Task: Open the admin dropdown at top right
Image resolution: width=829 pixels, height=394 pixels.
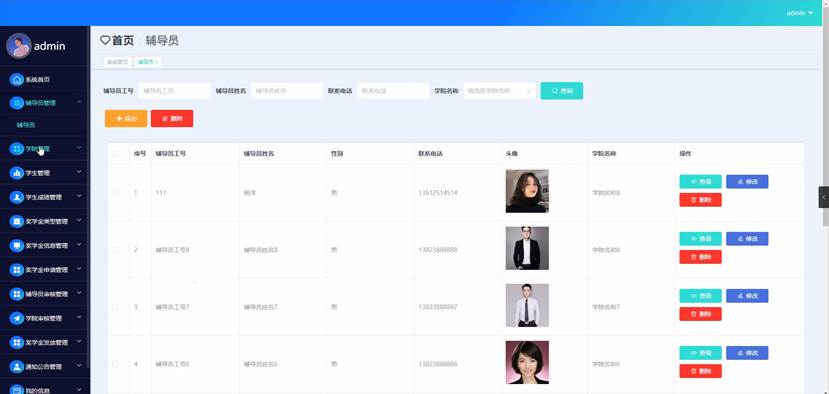Action: coord(800,13)
